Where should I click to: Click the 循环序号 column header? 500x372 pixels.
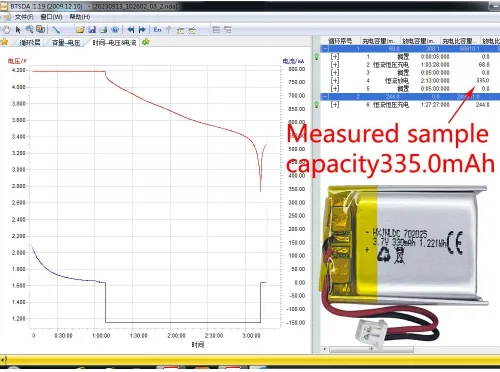pos(340,41)
